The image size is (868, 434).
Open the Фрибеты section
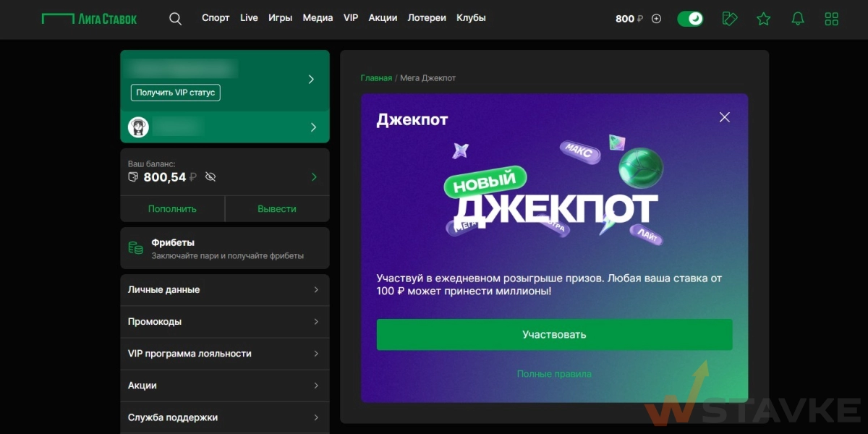click(x=225, y=248)
